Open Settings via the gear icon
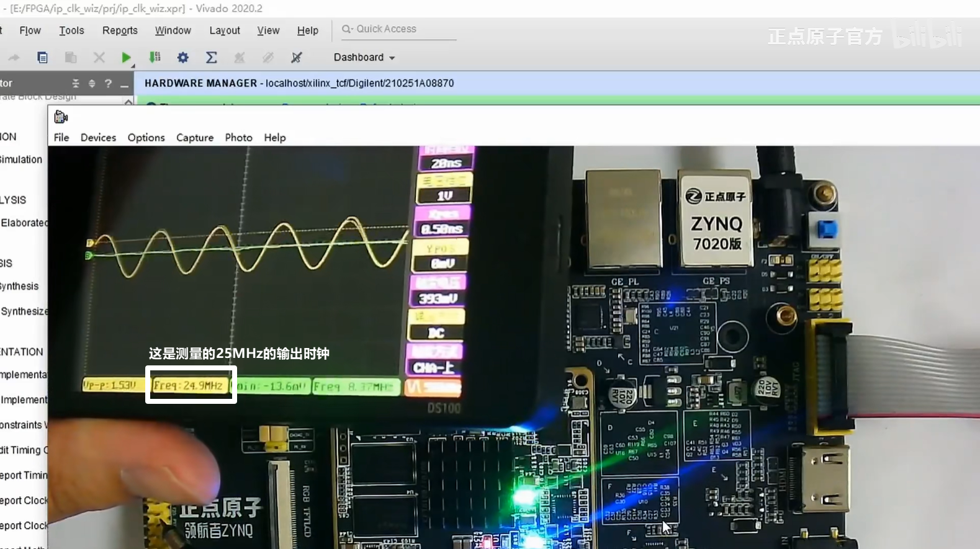The width and height of the screenshot is (980, 549). point(182,58)
